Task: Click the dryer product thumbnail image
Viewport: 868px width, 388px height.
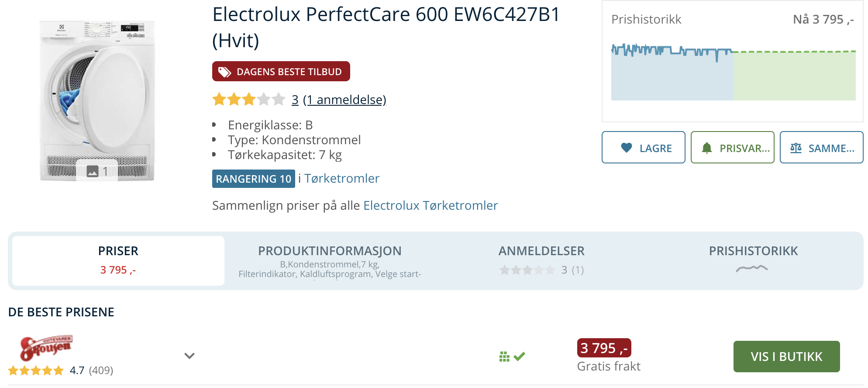Action: coord(97,100)
